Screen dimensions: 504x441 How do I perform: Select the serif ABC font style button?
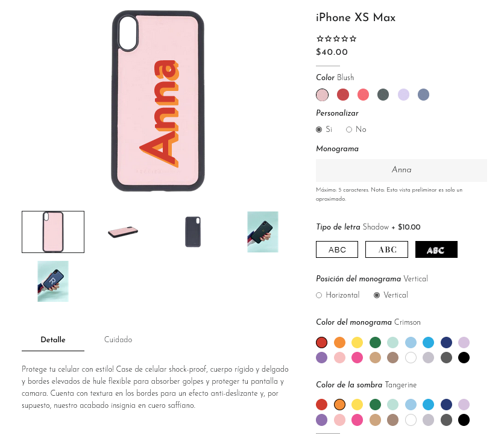click(x=386, y=249)
